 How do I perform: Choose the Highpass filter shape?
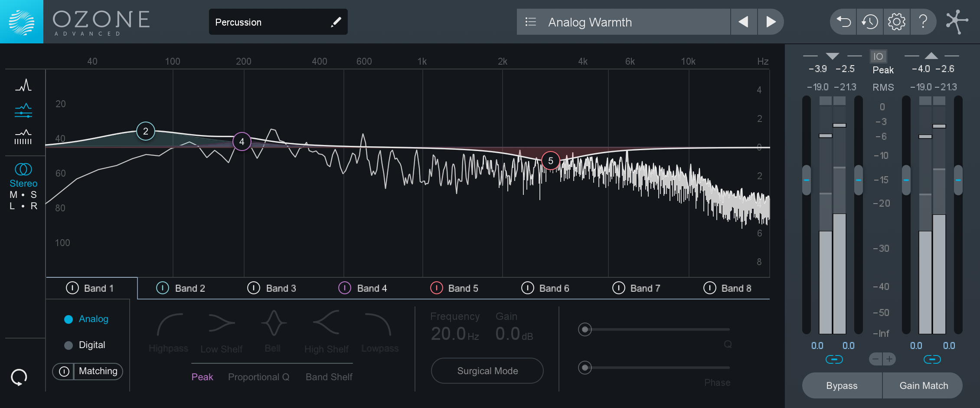click(169, 332)
